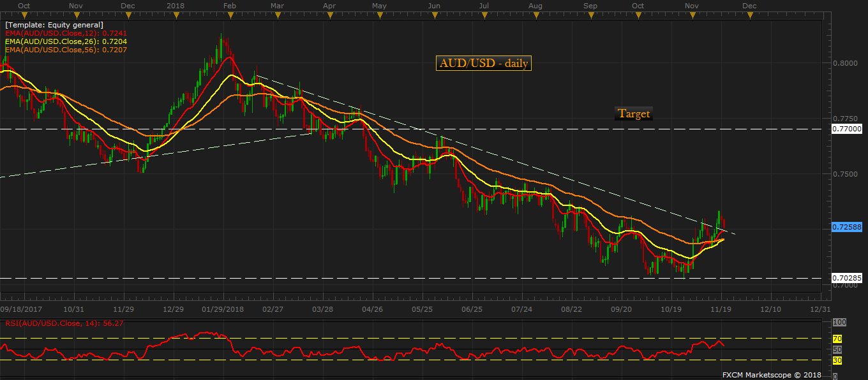Click the 01/29/2018 date axis label
Image resolution: width=868 pixels, height=380 pixels.
coord(223,309)
